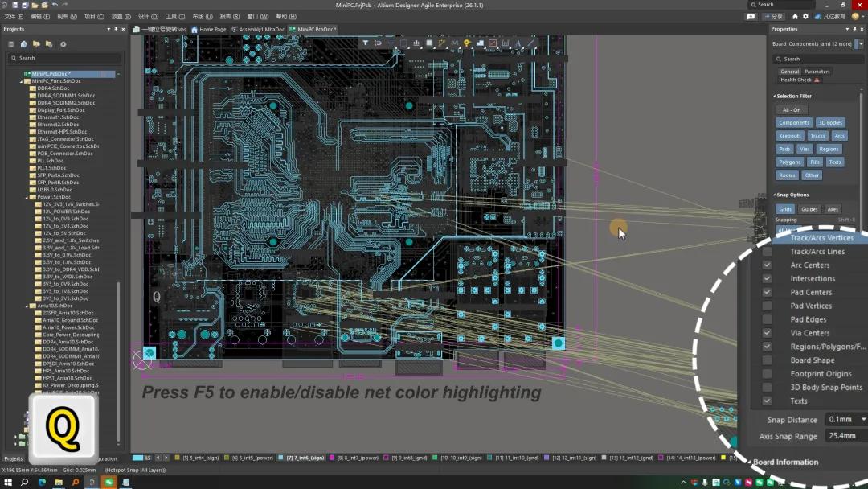Open the Parameters tab in Properties
This screenshot has width=868, height=489.
817,72
